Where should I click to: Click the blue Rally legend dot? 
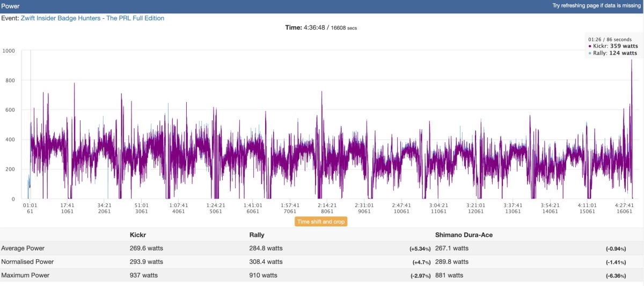[x=590, y=54]
